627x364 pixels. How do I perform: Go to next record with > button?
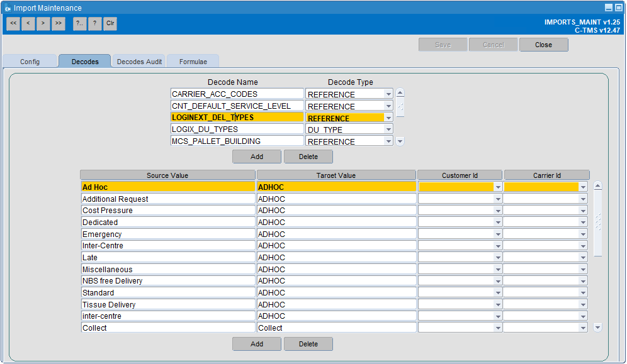tap(43, 23)
